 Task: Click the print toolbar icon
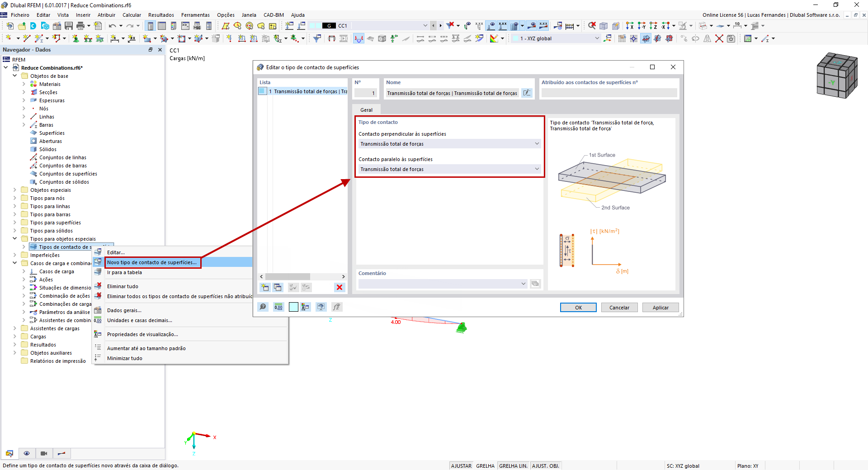click(80, 26)
